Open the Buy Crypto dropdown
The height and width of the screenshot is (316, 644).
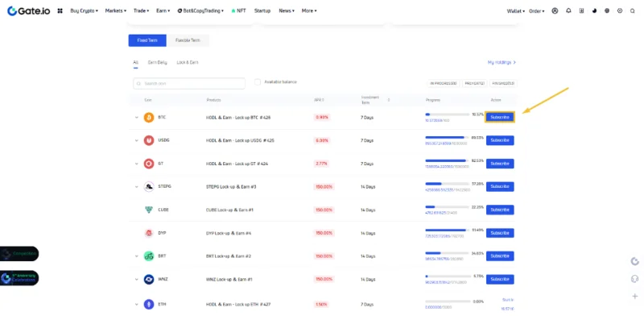pos(85,11)
